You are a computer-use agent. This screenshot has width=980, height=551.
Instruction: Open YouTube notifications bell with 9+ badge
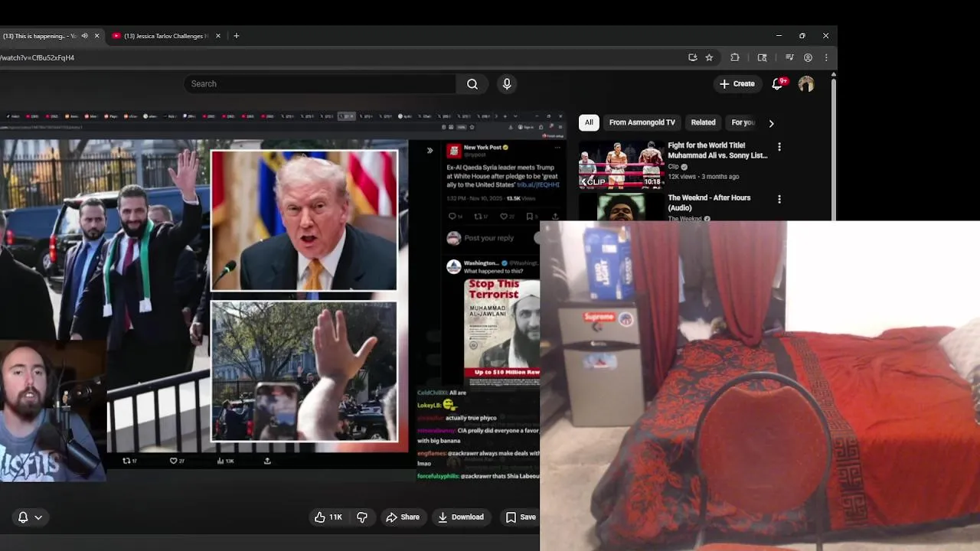(x=778, y=83)
